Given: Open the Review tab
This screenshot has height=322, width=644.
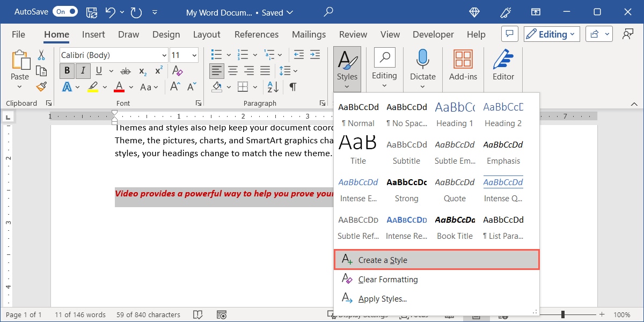Looking at the screenshot, I should point(353,34).
